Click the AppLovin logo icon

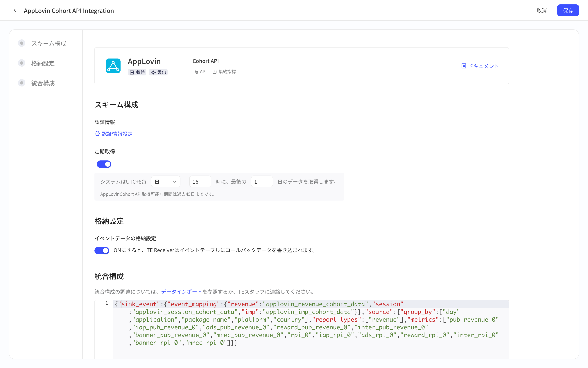point(113,66)
